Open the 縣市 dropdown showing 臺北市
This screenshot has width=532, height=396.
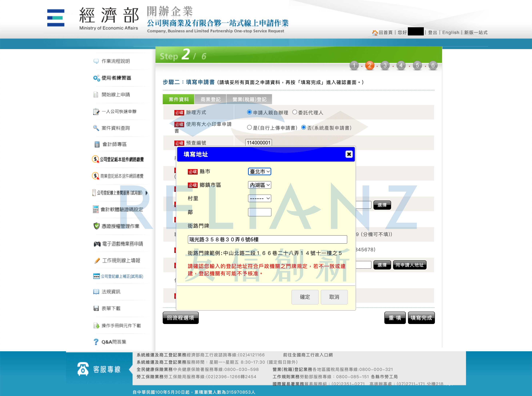tap(259, 172)
